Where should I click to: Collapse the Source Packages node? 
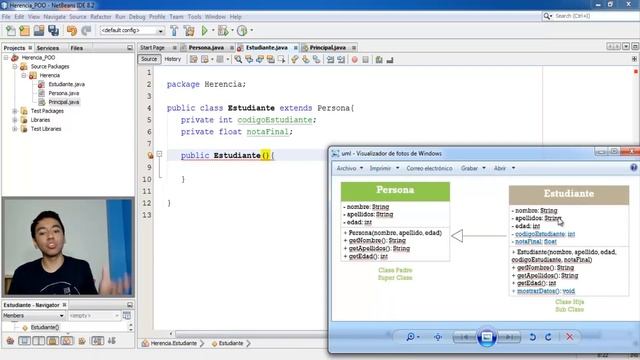(15, 67)
